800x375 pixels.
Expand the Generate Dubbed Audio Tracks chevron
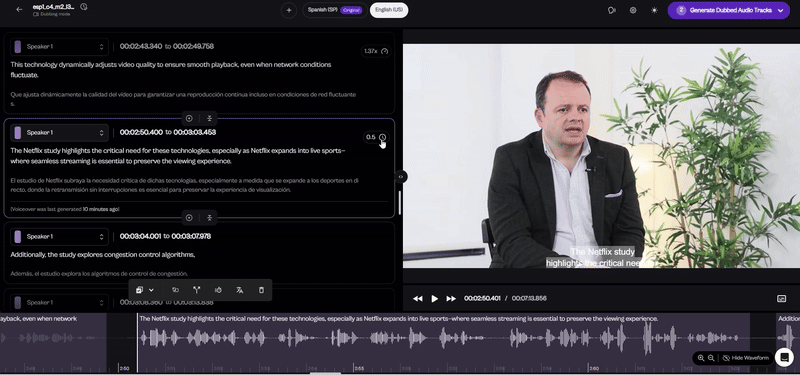pyautogui.click(x=781, y=10)
